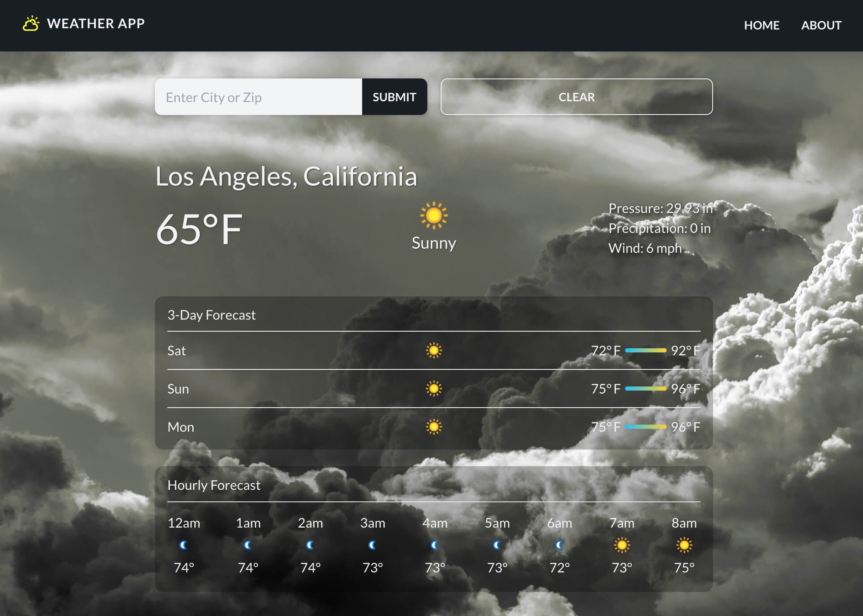This screenshot has width=863, height=616.
Task: Click the 72° temperature under 6am
Action: 559,567
